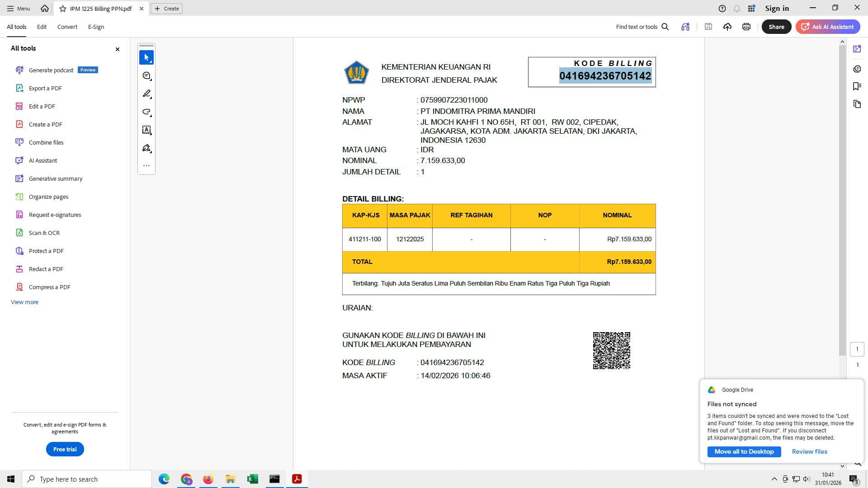Viewport: 868px width, 488px height.
Task: Open the Bookmarks panel
Action: coord(857,86)
